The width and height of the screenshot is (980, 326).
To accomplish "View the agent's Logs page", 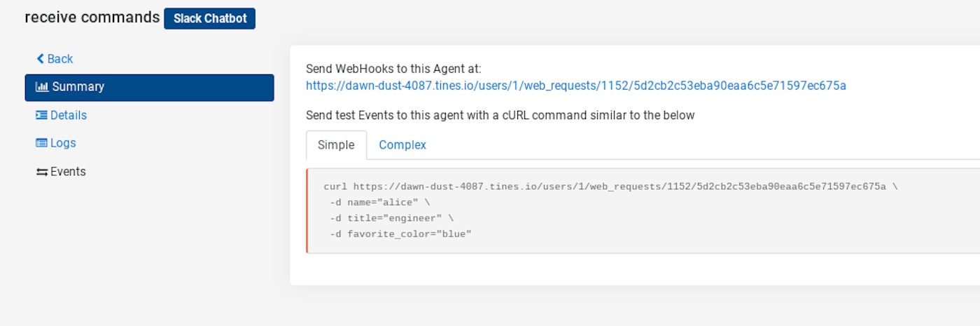I will [63, 143].
